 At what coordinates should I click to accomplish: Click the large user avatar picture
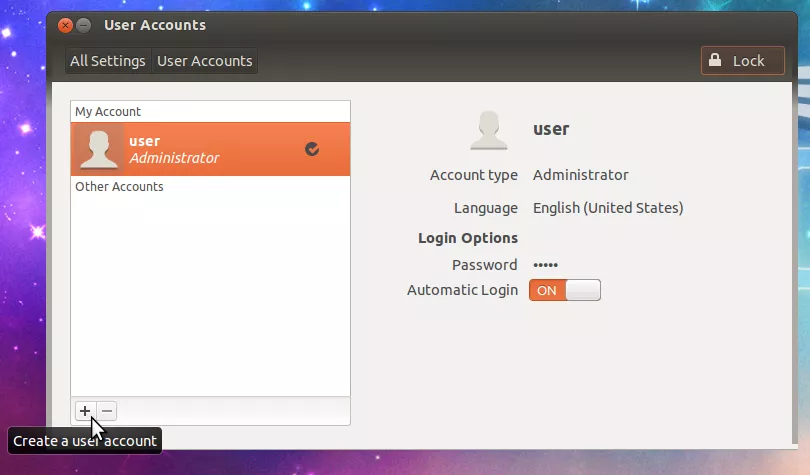pos(488,130)
